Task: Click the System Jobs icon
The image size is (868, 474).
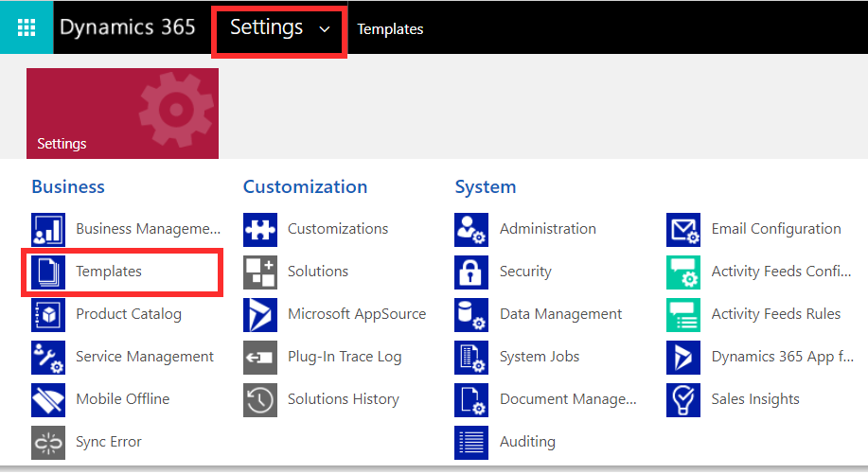Action: click(x=471, y=358)
